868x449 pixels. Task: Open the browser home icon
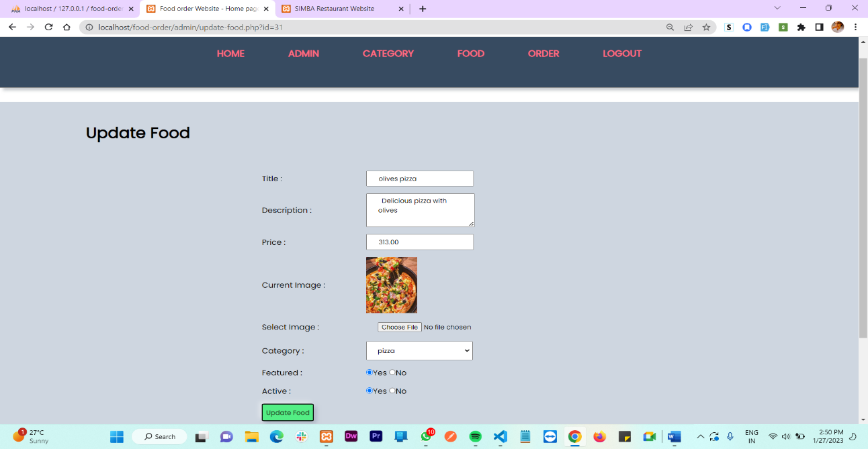[66, 27]
